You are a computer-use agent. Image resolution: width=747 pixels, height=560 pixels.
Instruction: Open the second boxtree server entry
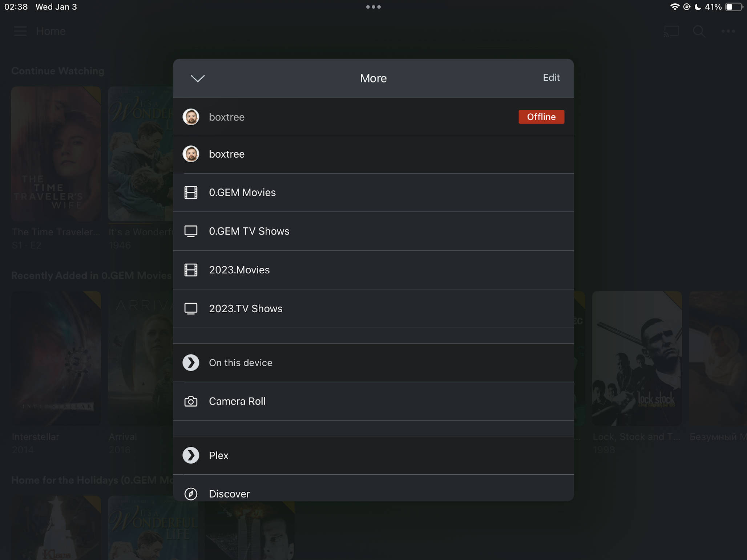coord(373,154)
